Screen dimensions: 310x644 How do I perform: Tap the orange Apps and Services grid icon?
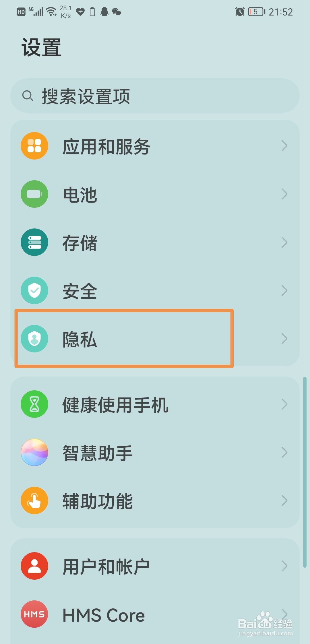click(34, 146)
